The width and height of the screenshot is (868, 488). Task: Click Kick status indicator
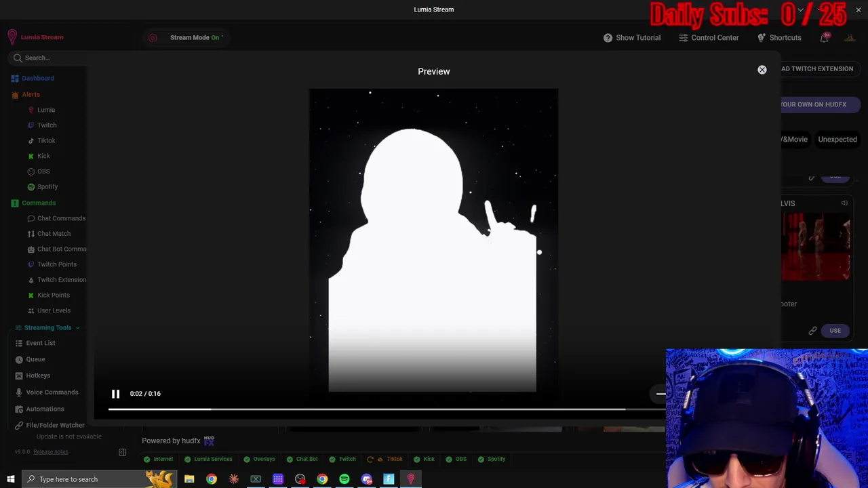424,460
